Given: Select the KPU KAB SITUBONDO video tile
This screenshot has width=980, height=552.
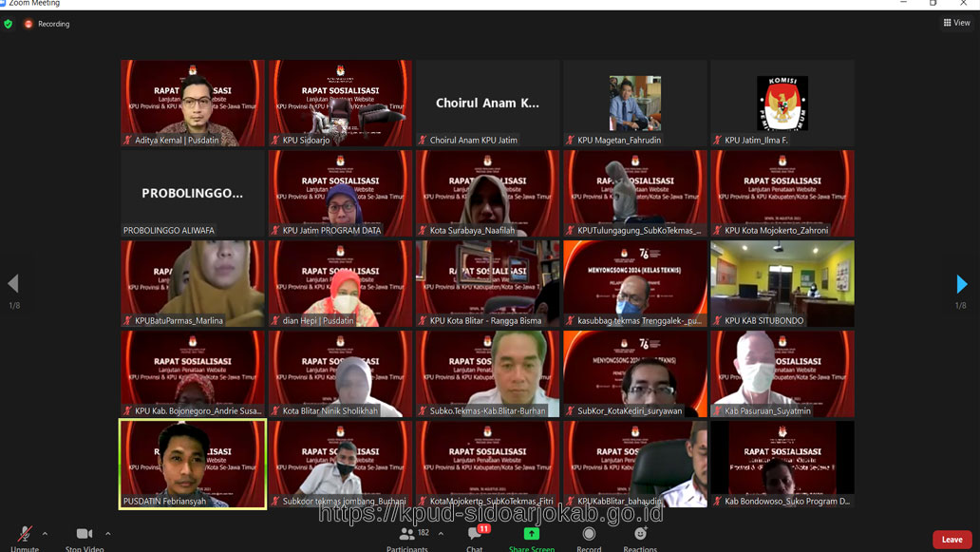Looking at the screenshot, I should pos(782,283).
